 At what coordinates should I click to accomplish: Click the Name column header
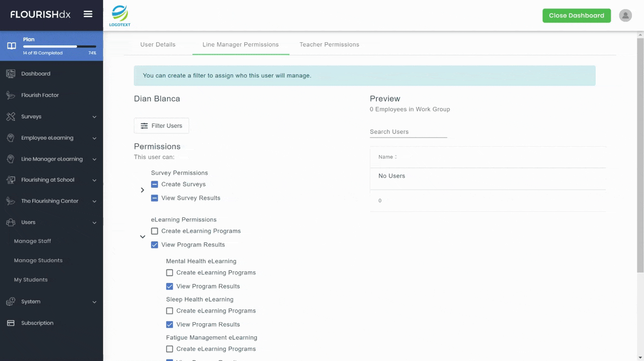click(386, 157)
